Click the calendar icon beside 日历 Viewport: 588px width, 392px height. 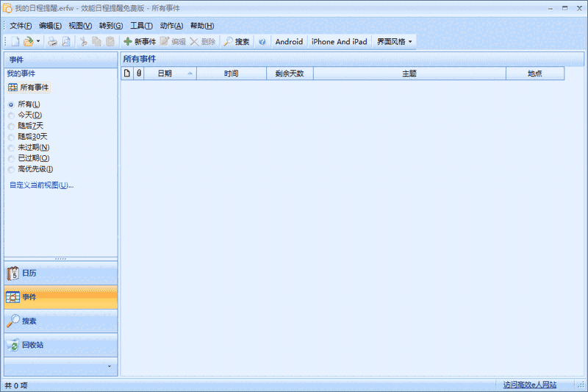click(x=12, y=274)
